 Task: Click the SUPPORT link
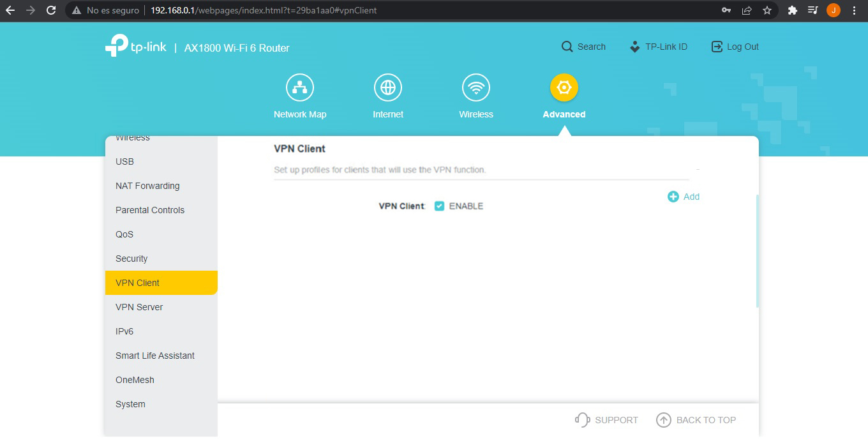(x=607, y=420)
